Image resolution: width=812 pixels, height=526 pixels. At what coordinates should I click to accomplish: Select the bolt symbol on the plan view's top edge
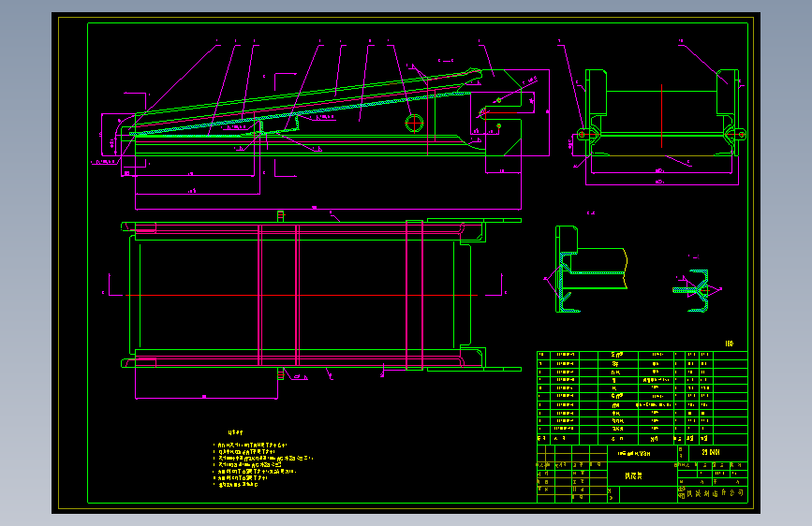tap(280, 216)
